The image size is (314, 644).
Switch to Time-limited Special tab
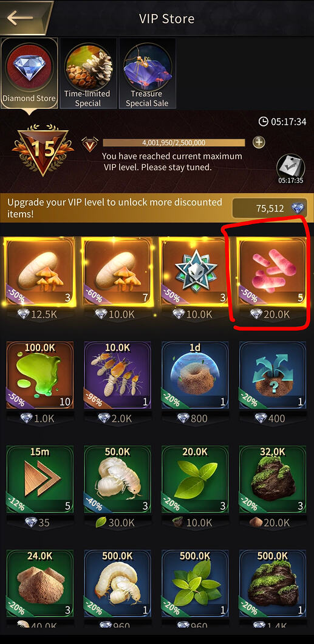(x=88, y=73)
